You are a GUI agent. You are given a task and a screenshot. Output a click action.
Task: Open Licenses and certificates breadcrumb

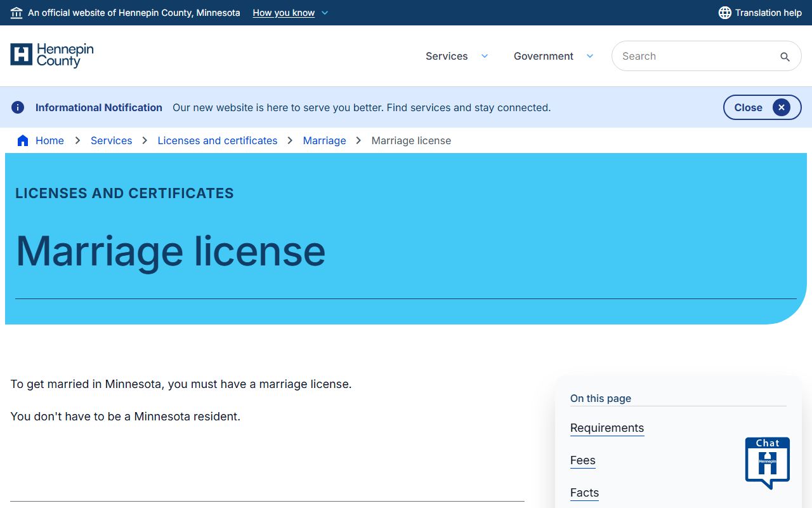(x=218, y=140)
